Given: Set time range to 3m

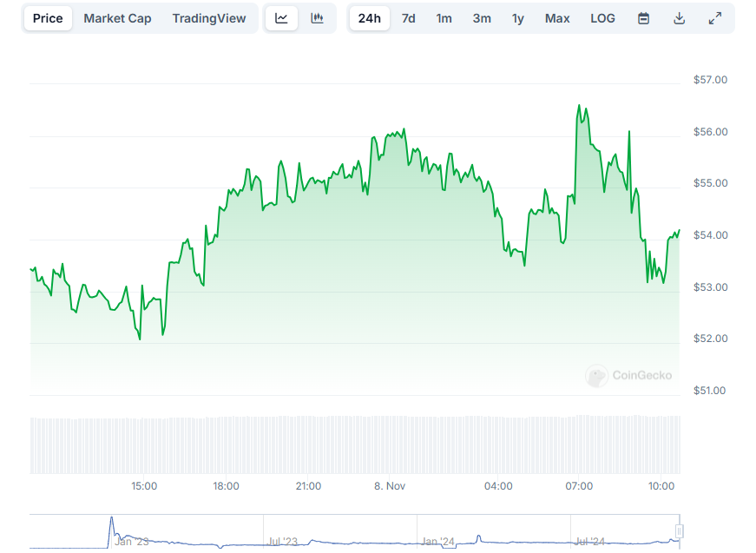Looking at the screenshot, I should [482, 18].
